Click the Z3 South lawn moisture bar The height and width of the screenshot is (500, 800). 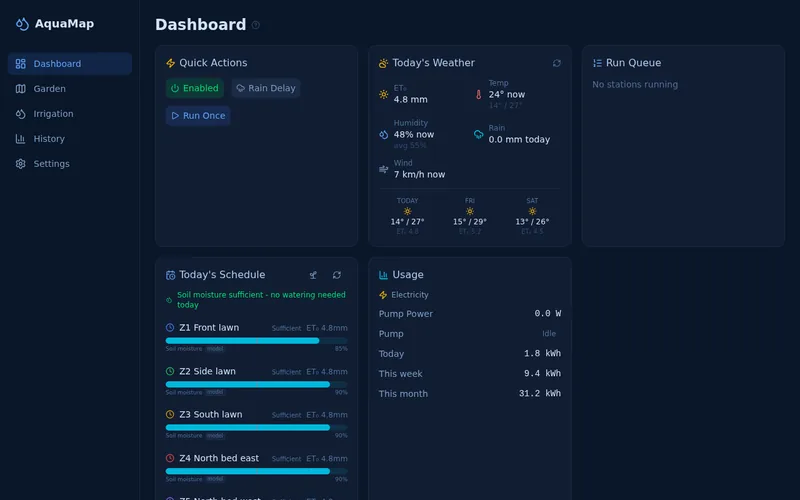(257, 428)
